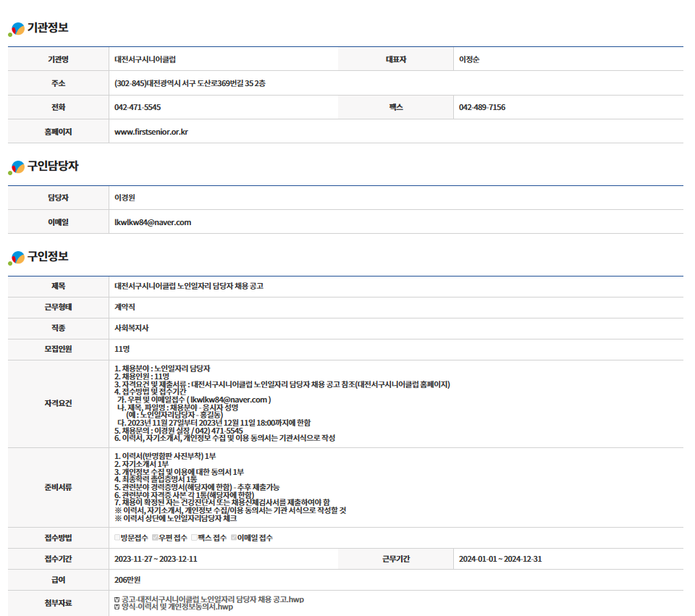Screen dimensions: 695x616
Task: Click the 구인정보 section logo icon
Action: [16, 258]
